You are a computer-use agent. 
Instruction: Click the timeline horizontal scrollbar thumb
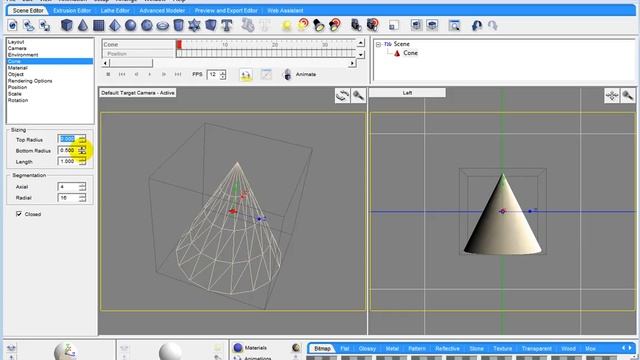tap(131, 63)
